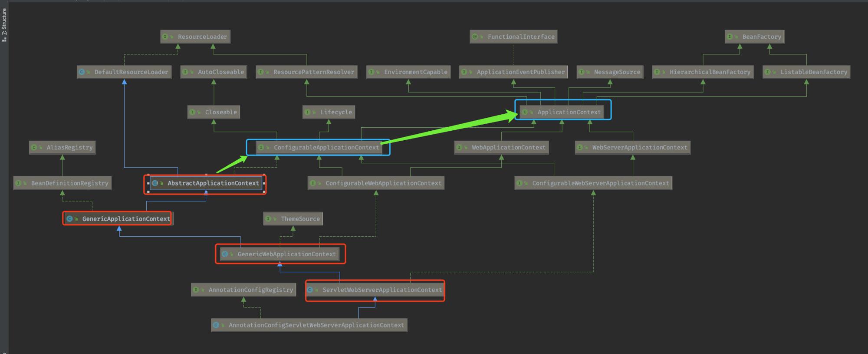Select the AnnotationConfigRegistry node
868x354 pixels.
(243, 290)
